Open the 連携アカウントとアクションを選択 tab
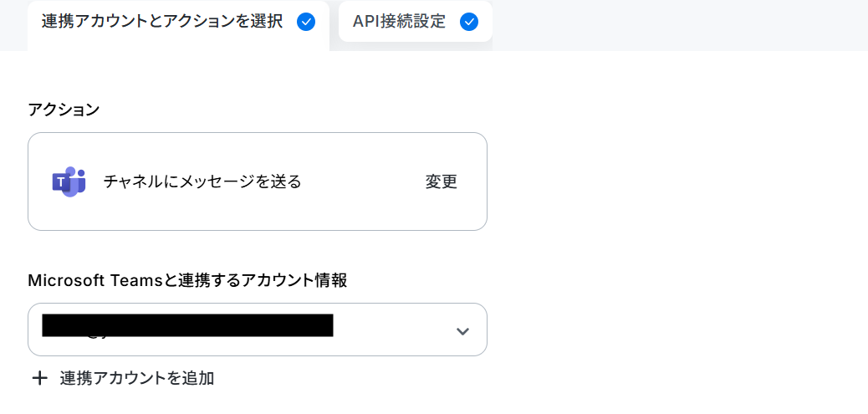The height and width of the screenshot is (414, 868). coord(178,25)
